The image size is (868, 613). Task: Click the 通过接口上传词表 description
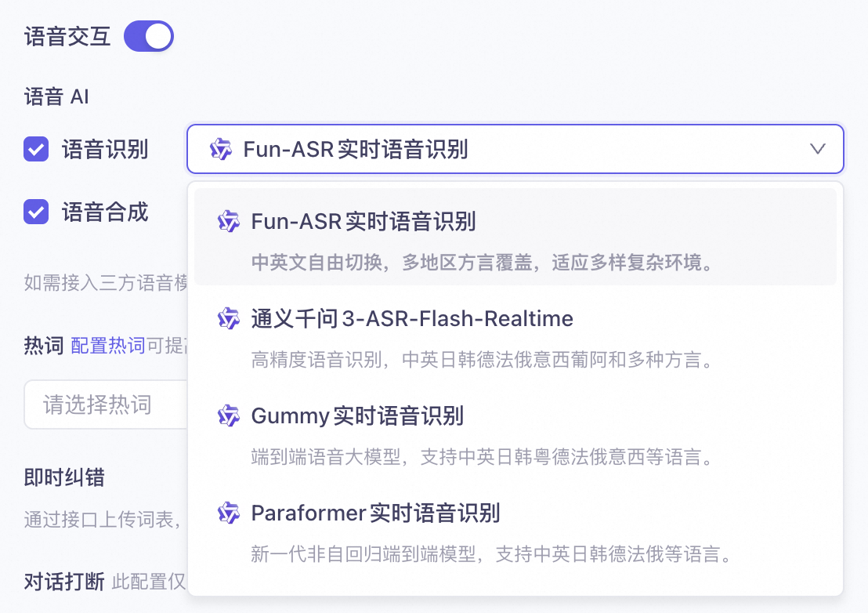103,520
